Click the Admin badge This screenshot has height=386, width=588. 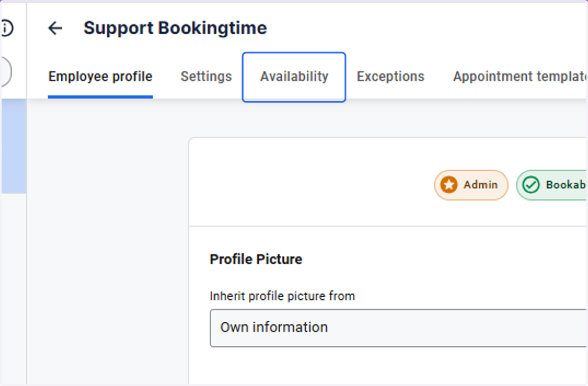pyautogui.click(x=471, y=185)
